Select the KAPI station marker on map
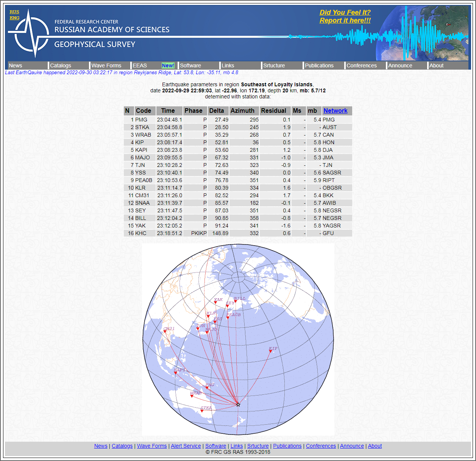The height and width of the screenshot is (461, 476). point(175,373)
